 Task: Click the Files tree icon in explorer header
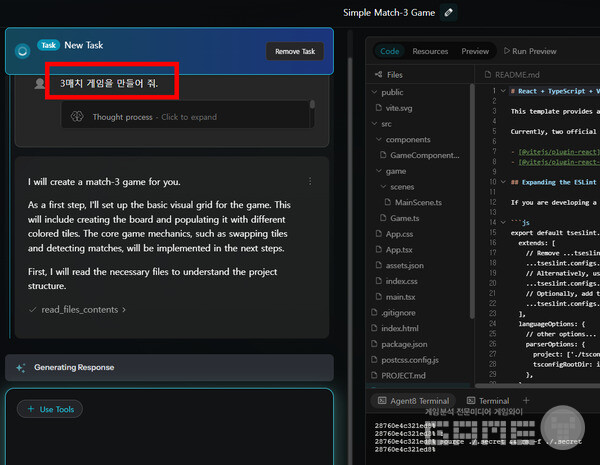click(377, 75)
